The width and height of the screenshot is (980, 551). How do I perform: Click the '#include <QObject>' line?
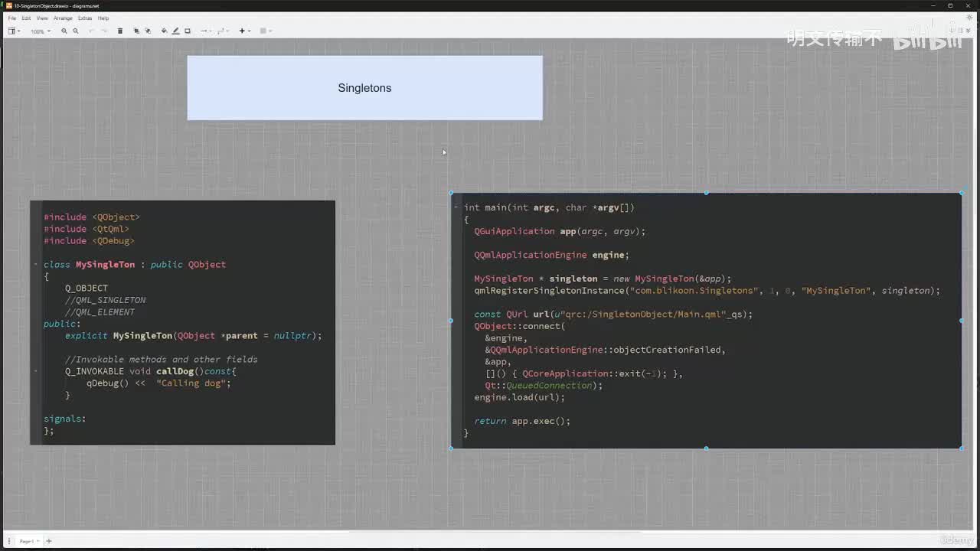92,217
